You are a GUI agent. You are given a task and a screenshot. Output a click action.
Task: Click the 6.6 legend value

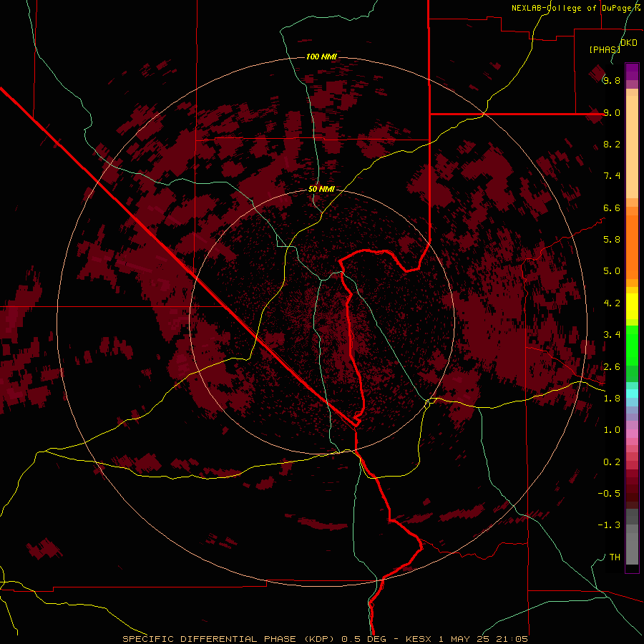[612, 208]
